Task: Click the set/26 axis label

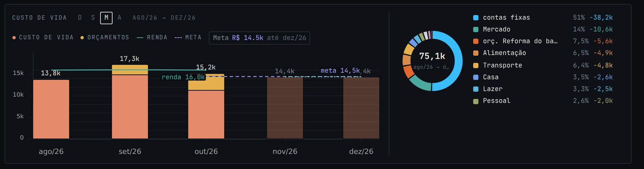Action: point(130,151)
